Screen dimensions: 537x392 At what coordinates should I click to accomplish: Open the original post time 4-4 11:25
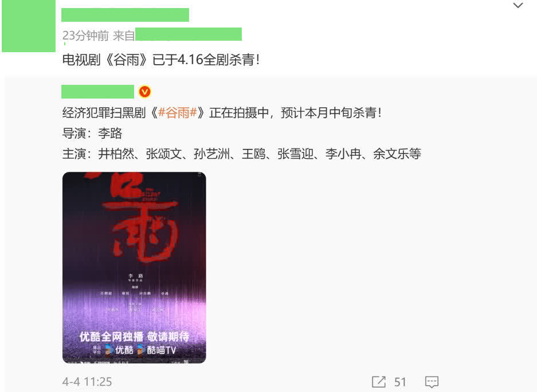[x=87, y=382]
